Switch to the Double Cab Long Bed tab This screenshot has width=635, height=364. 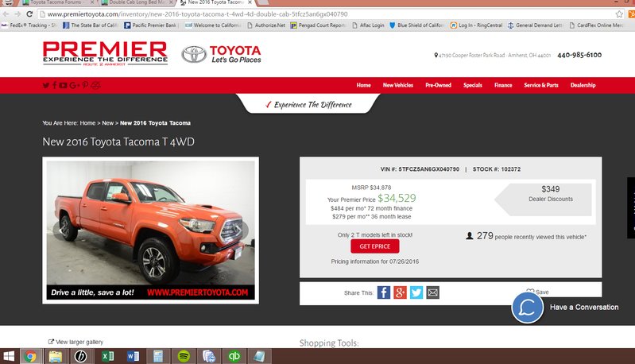coord(137,2)
